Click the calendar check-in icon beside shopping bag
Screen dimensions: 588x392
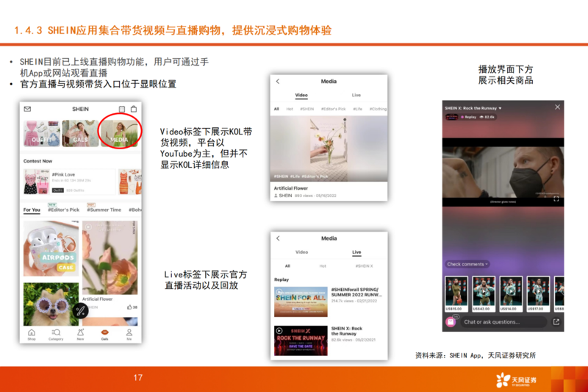[x=122, y=109]
